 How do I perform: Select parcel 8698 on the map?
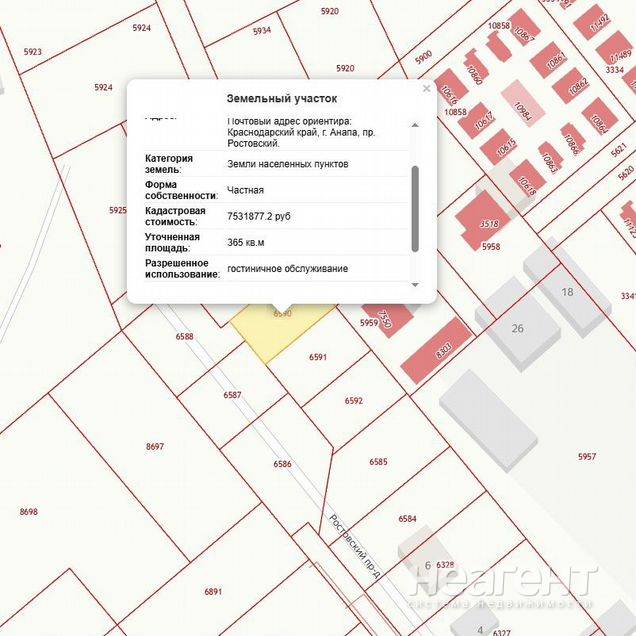28,511
